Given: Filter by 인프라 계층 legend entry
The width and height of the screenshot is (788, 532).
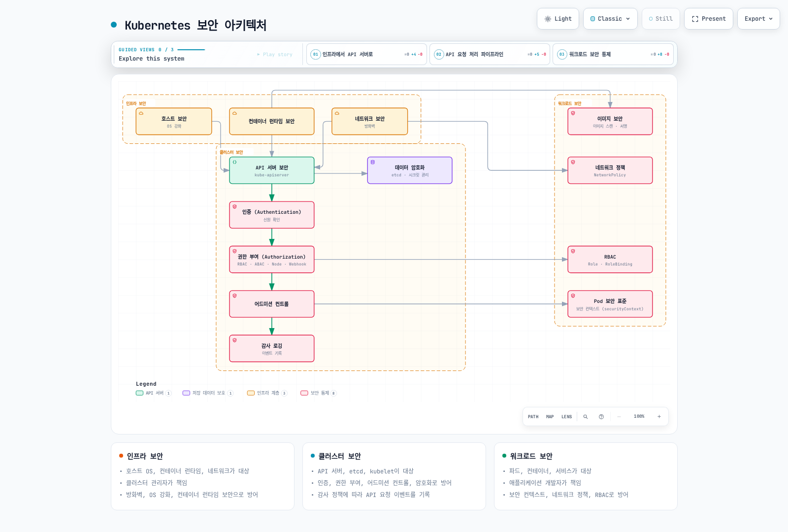Looking at the screenshot, I should [x=267, y=393].
